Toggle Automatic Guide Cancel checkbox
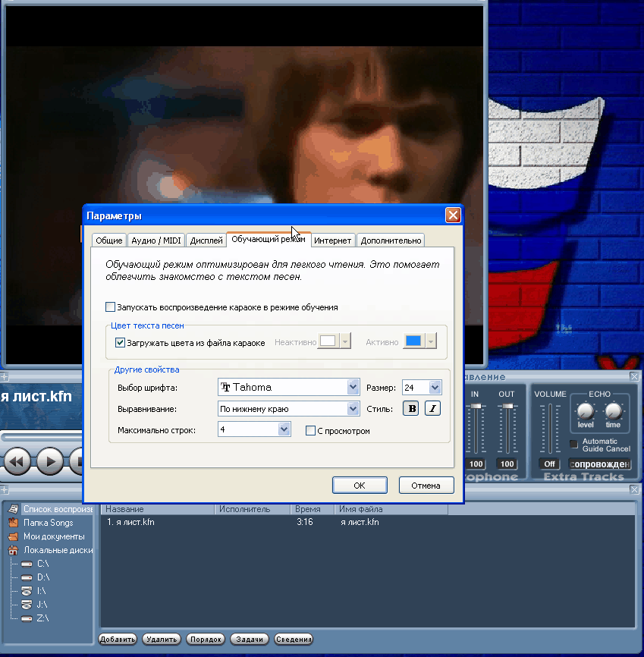Image resolution: width=644 pixels, height=657 pixels. (573, 444)
